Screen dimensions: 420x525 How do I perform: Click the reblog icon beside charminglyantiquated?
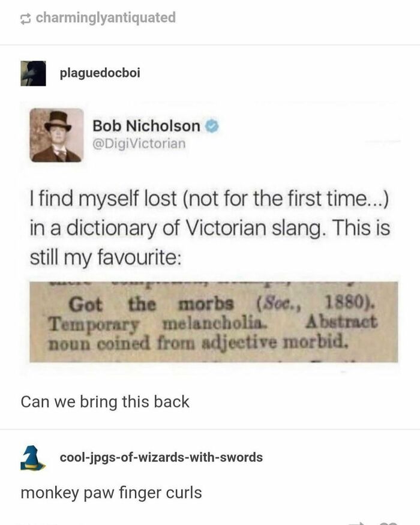(25, 19)
